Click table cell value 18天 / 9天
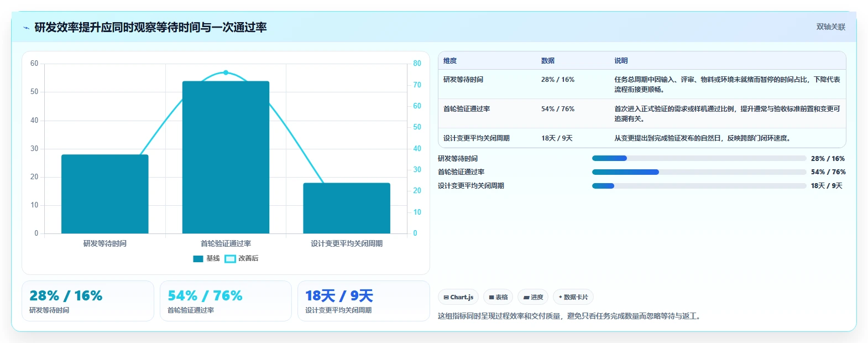The height and width of the screenshot is (343, 868). pyautogui.click(x=557, y=138)
